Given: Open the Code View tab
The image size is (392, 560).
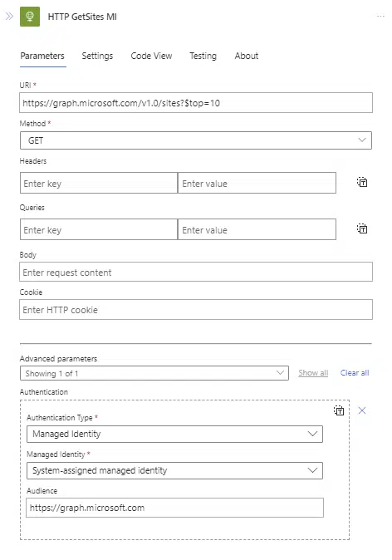Looking at the screenshot, I should (151, 56).
